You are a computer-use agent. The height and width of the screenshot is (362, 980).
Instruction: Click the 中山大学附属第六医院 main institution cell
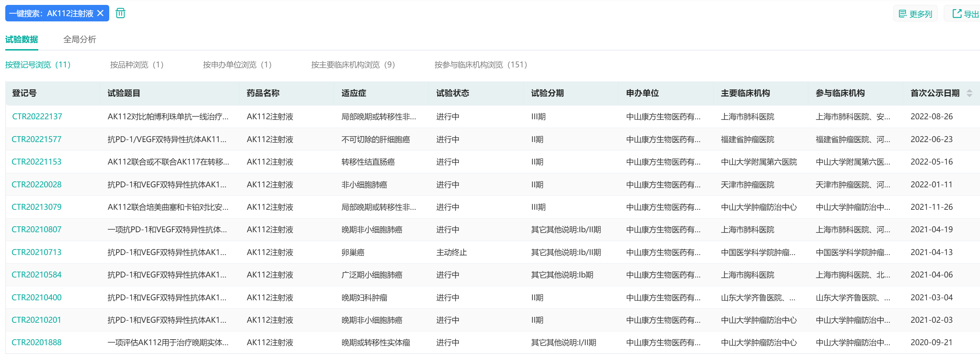pyautogui.click(x=759, y=162)
